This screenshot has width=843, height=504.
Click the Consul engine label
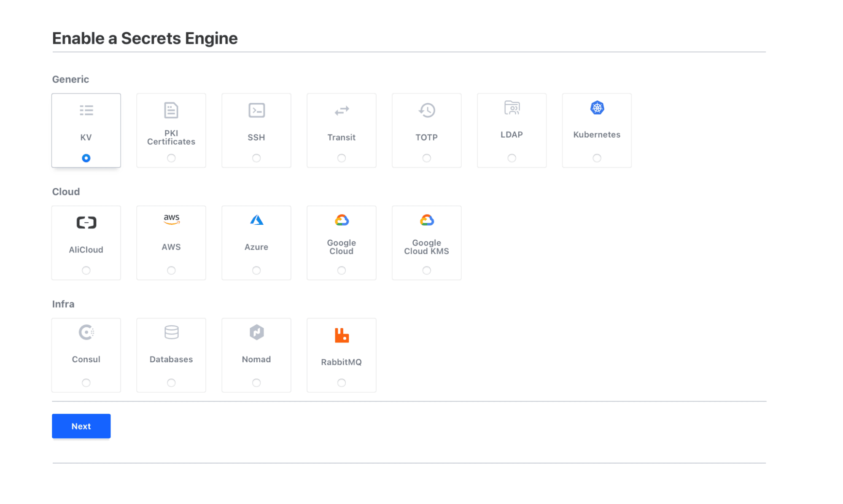click(x=86, y=359)
